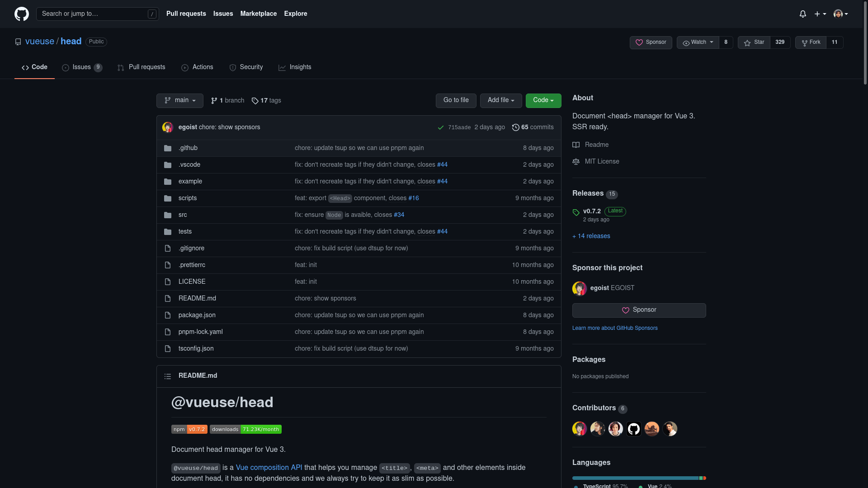Open the notifications bell

point(803,14)
